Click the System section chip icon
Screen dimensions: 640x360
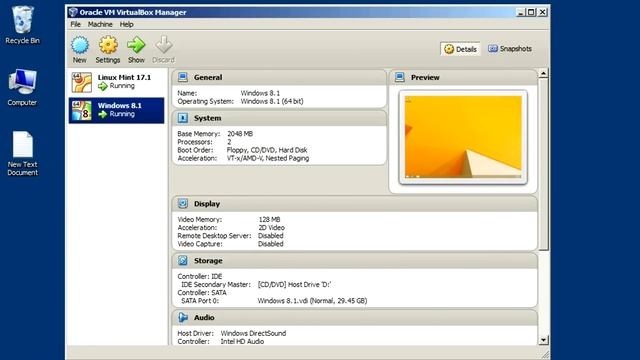[183, 118]
